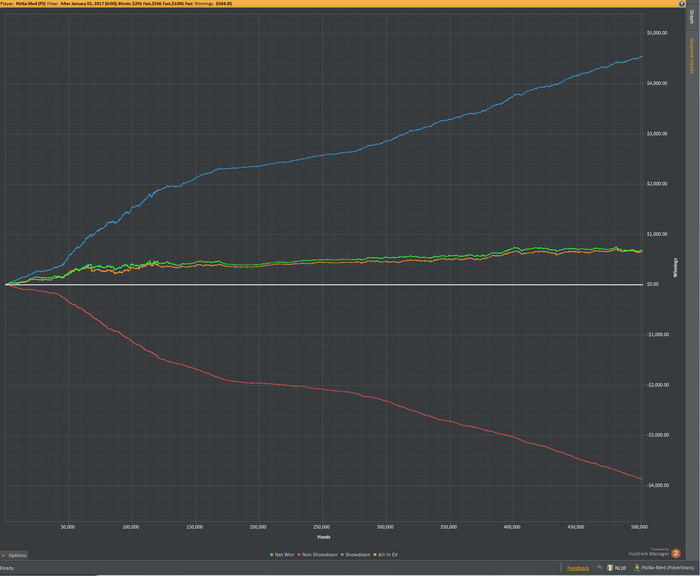Toggle the Non Showdown legend entry

pos(317,555)
